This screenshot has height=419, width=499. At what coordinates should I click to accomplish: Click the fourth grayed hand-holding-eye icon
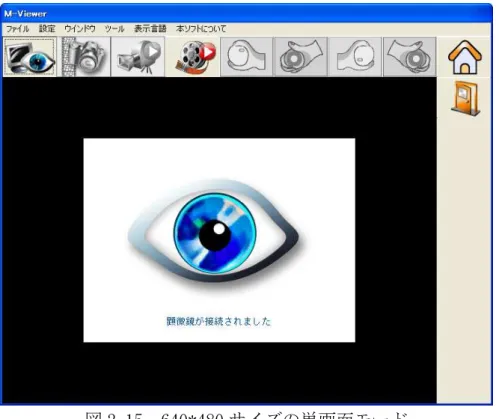tap(410, 57)
